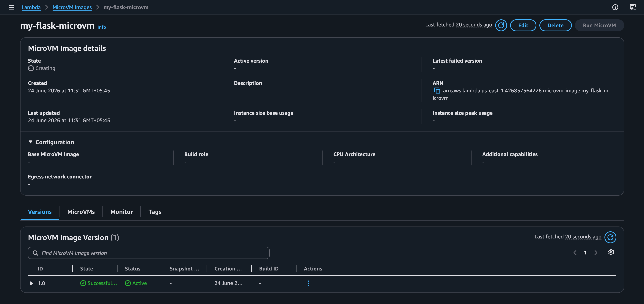The width and height of the screenshot is (644, 304).
Task: Click the 'Instance size base usage' label
Action: tap(263, 113)
